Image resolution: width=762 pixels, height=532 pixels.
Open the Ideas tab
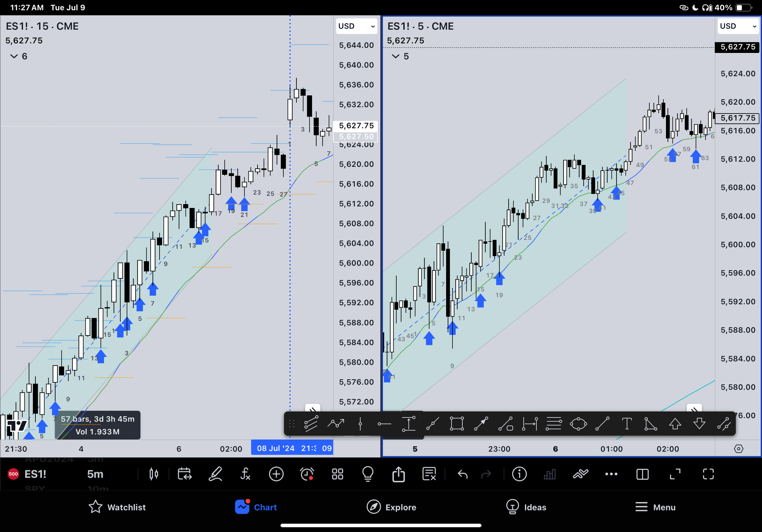coord(526,507)
